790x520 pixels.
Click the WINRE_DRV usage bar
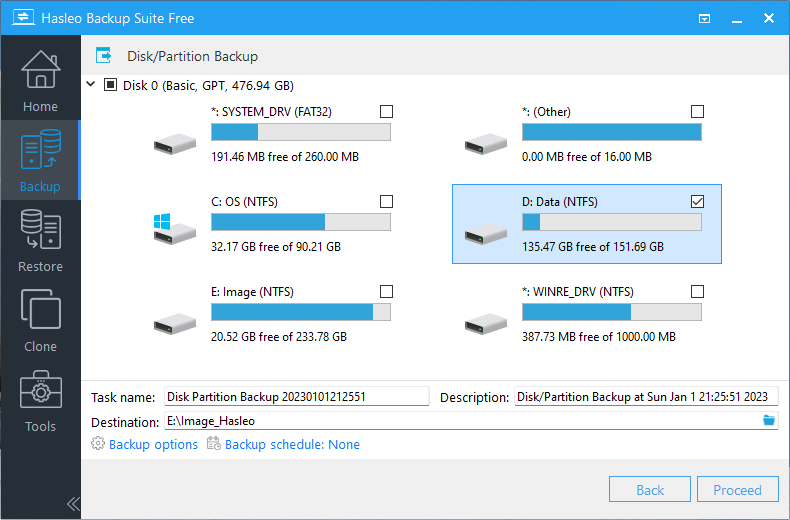[x=611, y=313]
